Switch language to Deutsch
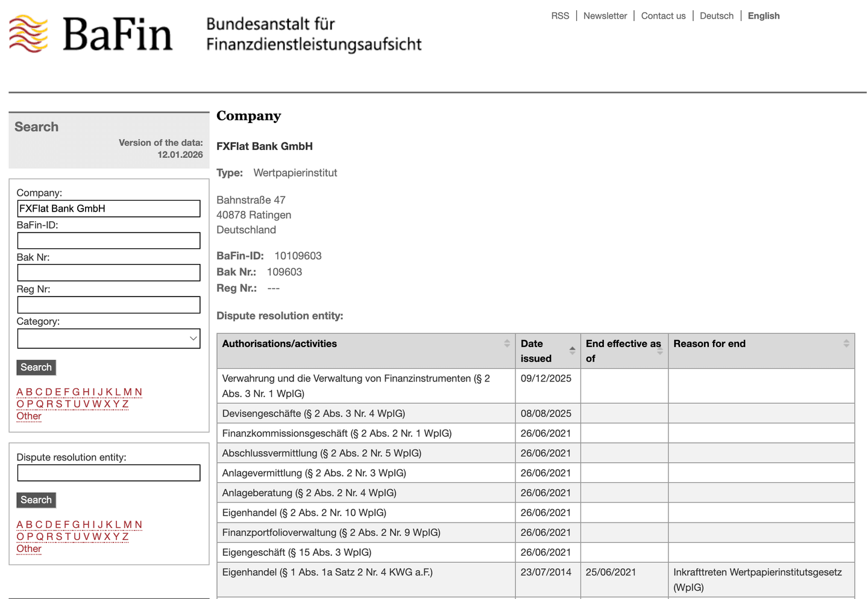This screenshot has width=868, height=599. (717, 15)
